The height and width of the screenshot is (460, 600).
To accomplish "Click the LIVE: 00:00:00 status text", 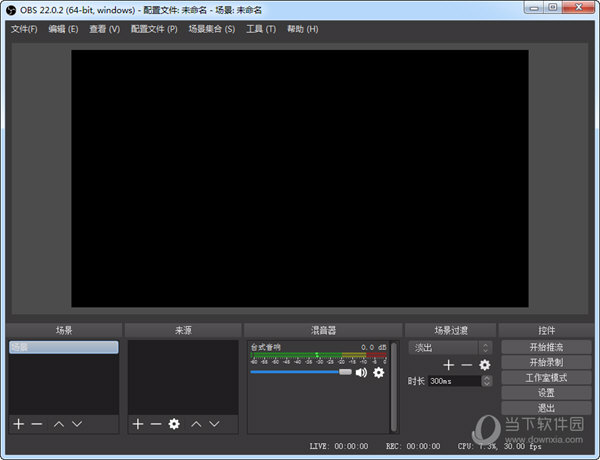I will click(339, 446).
